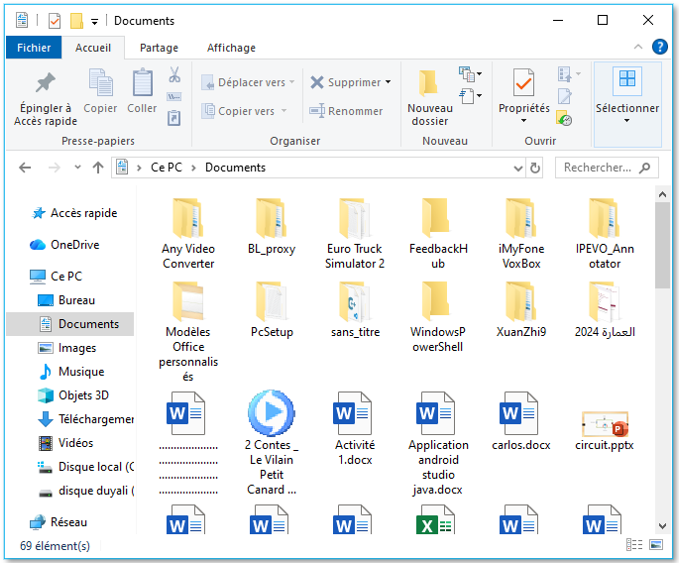679x563 pixels.
Task: Open the Fichier menu
Action: pyautogui.click(x=34, y=47)
